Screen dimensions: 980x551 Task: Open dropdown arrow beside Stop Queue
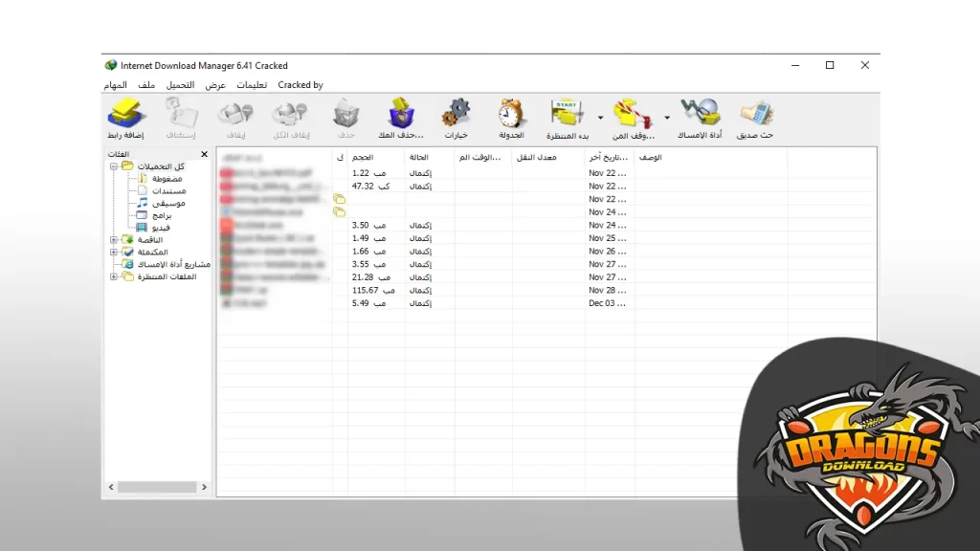coord(667,119)
